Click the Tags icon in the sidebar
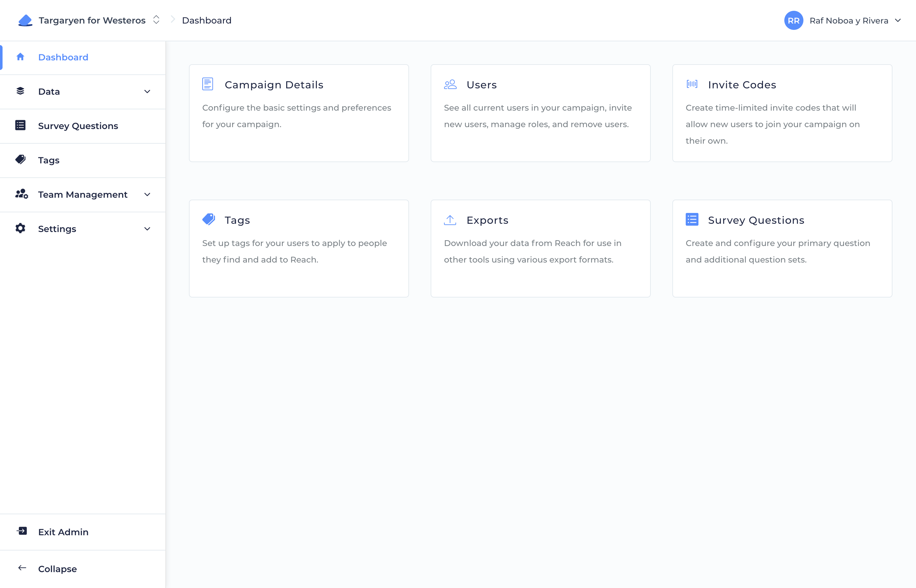This screenshot has width=916, height=588. pos(20,160)
